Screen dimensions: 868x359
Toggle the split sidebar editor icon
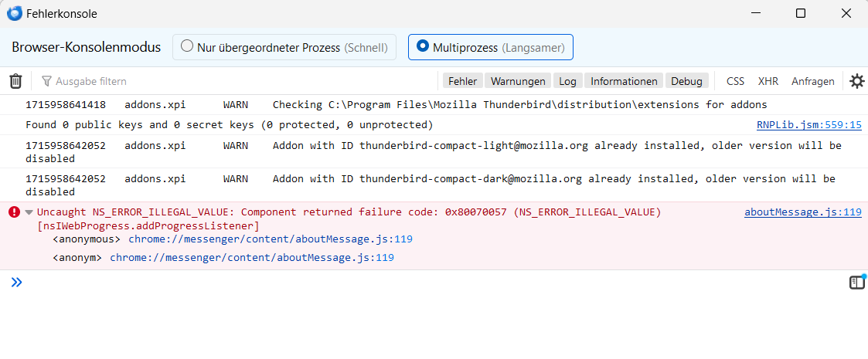pos(856,283)
